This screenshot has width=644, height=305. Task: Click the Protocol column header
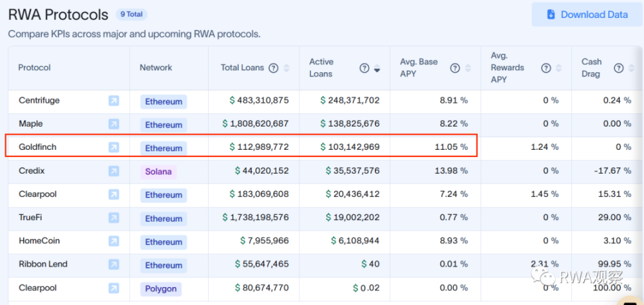click(x=34, y=68)
